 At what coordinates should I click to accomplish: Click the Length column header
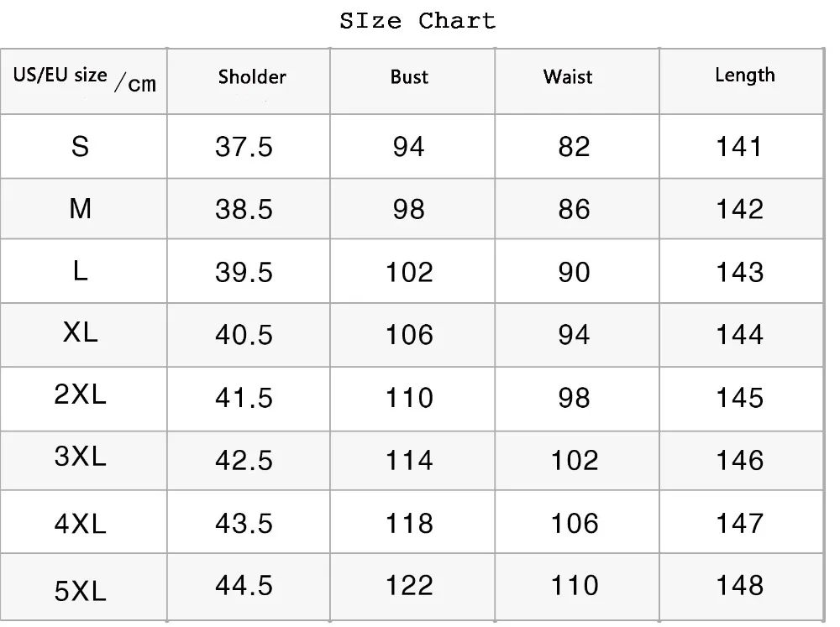tap(744, 76)
